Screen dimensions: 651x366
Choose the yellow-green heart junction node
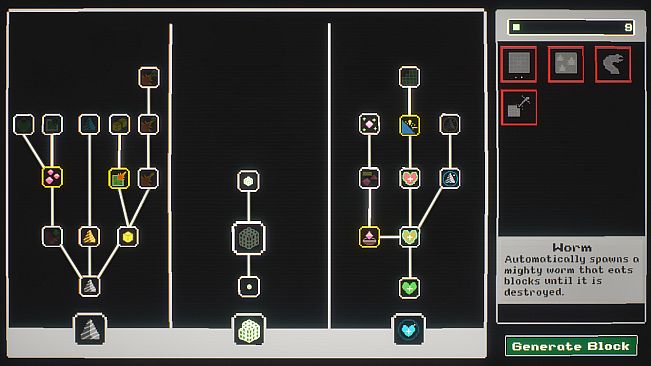[x=409, y=237]
